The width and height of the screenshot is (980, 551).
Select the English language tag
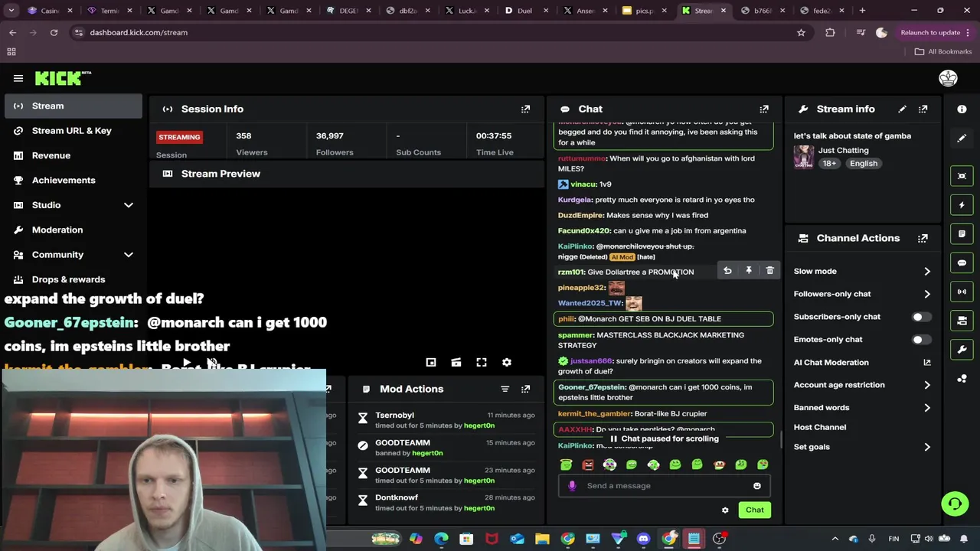tap(863, 164)
